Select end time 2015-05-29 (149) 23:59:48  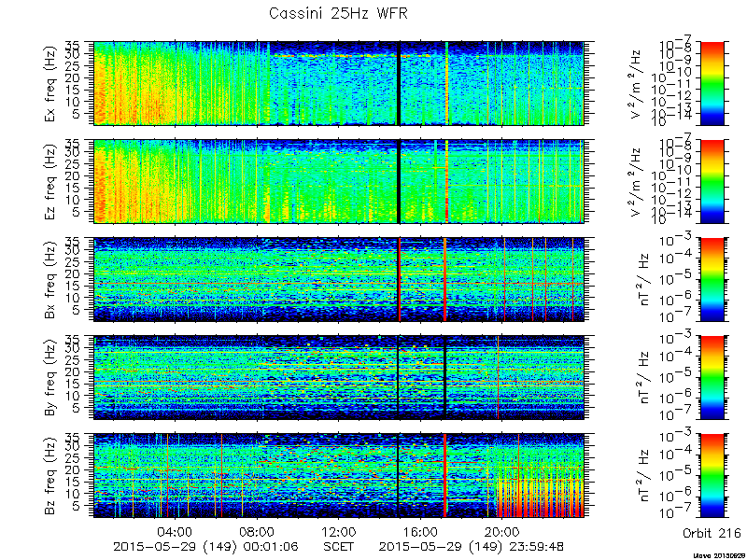[x=472, y=546]
